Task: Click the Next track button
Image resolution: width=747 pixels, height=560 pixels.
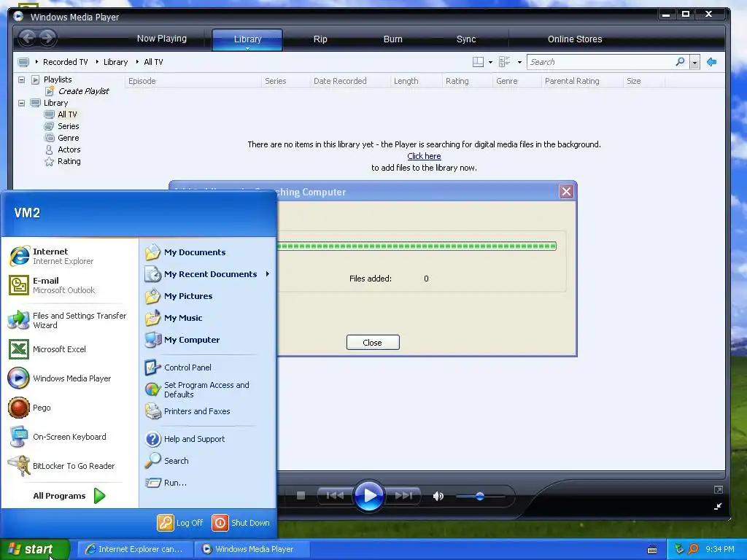Action: coord(403,496)
